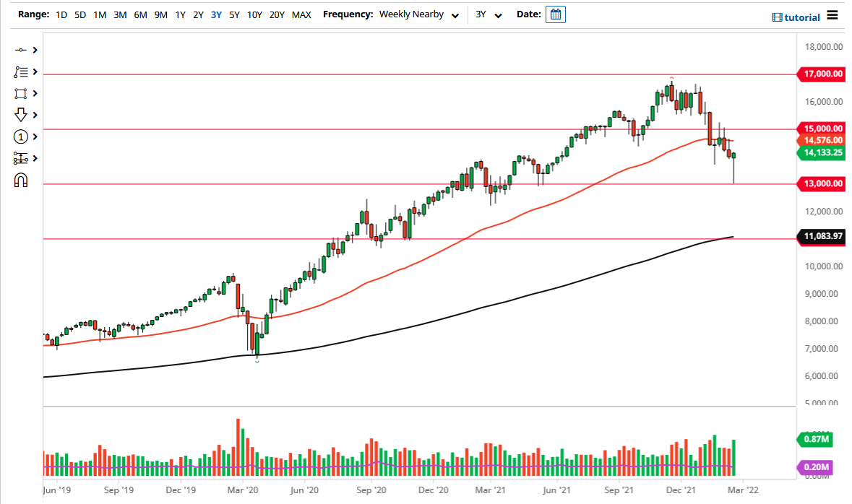This screenshot has height=504, width=852.
Task: Expand the line tool options chevron
Action: [34, 50]
